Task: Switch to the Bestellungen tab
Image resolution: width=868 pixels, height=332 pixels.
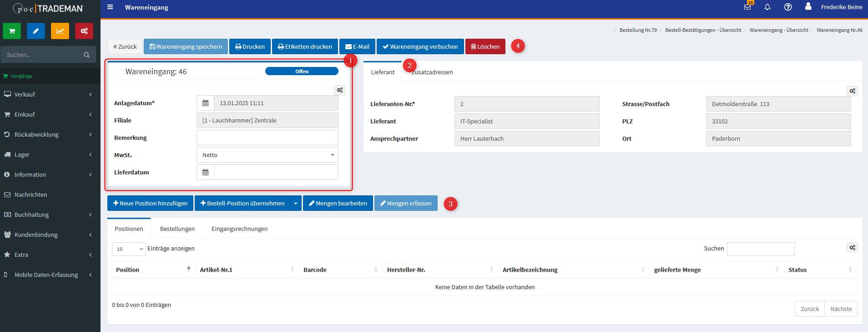Action: point(177,229)
